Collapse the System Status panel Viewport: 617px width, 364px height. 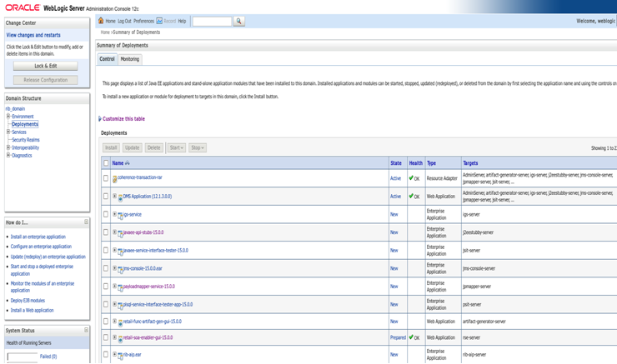pyautogui.click(x=86, y=330)
